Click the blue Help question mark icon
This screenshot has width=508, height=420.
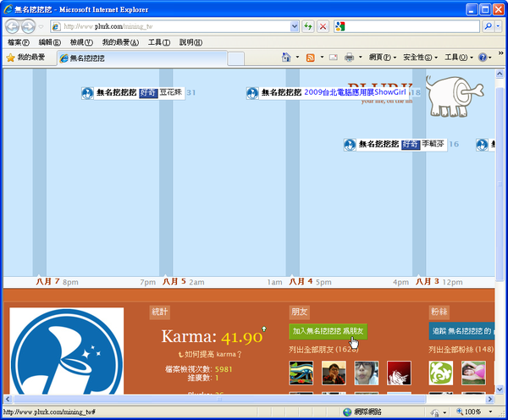(x=483, y=58)
